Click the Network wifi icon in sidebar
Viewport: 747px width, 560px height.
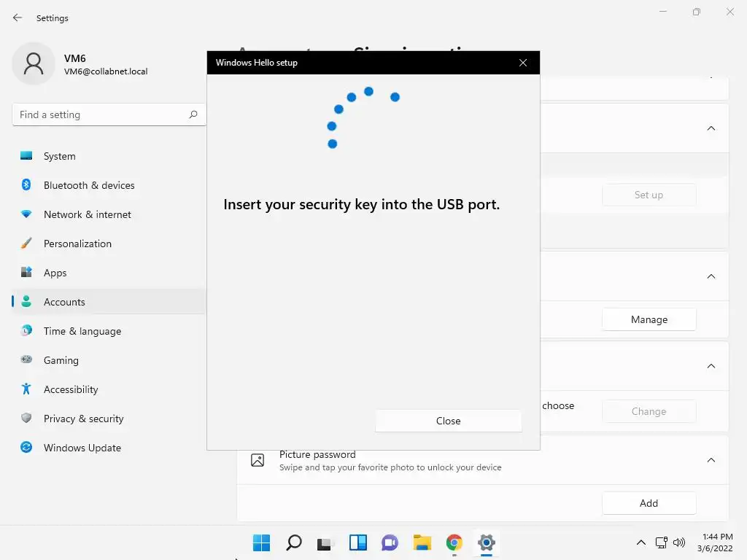pos(26,214)
